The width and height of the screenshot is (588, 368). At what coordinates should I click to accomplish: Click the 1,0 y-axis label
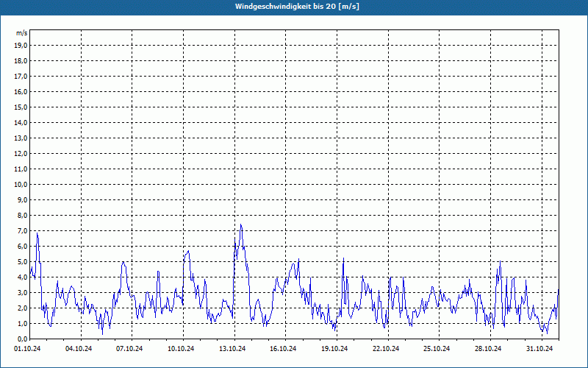pyautogui.click(x=23, y=323)
